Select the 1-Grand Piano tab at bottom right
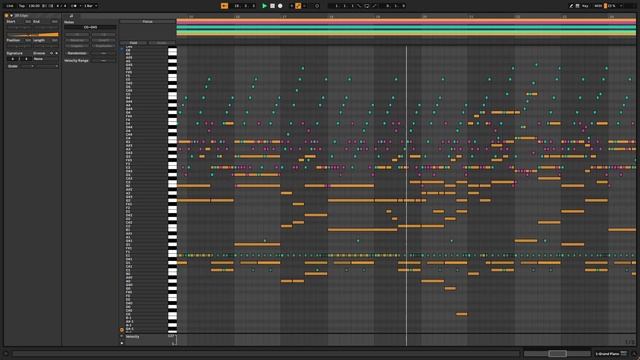 (x=607, y=354)
